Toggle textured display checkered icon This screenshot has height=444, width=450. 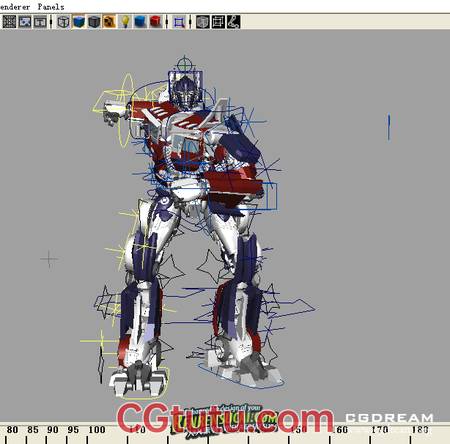point(109,22)
